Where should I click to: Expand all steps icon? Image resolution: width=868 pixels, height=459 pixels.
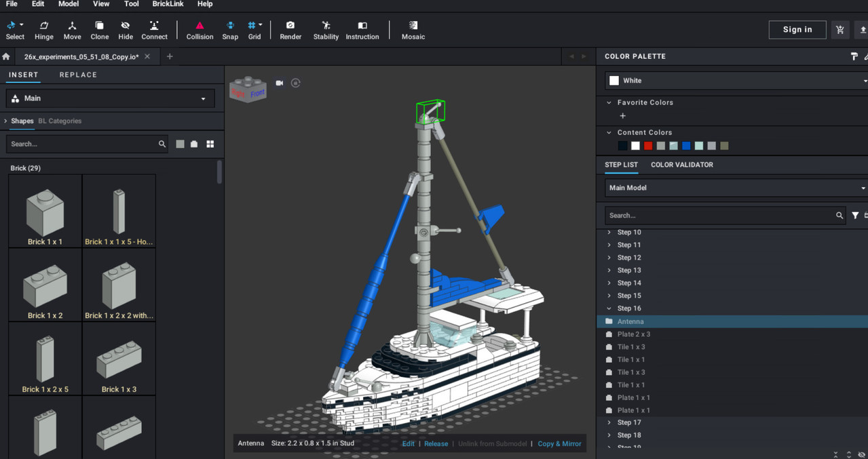849,454
